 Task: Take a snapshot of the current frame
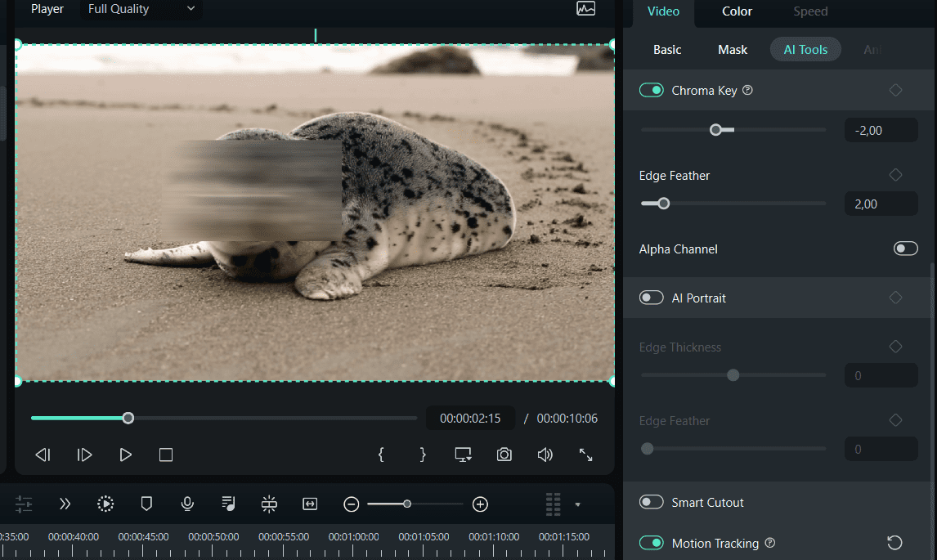click(x=504, y=455)
